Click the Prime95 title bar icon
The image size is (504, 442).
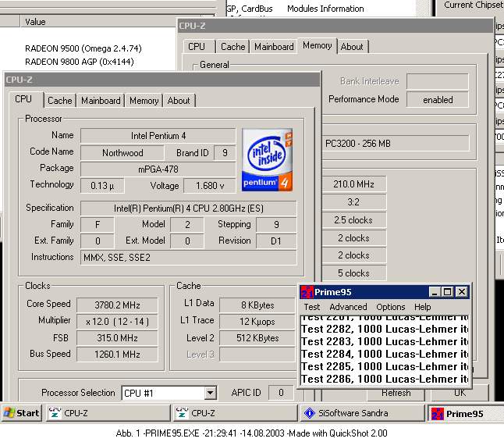click(307, 292)
